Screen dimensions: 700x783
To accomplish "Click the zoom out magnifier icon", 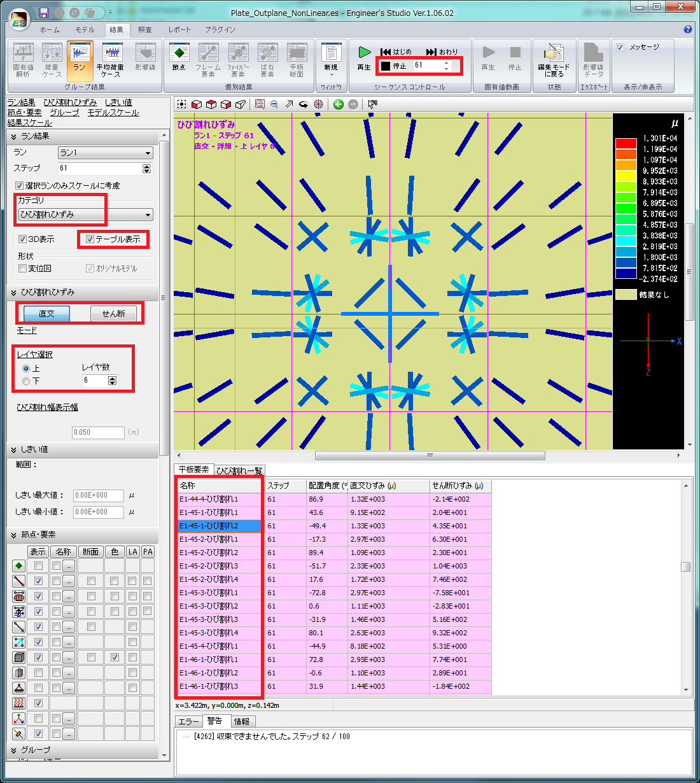I will 274,104.
